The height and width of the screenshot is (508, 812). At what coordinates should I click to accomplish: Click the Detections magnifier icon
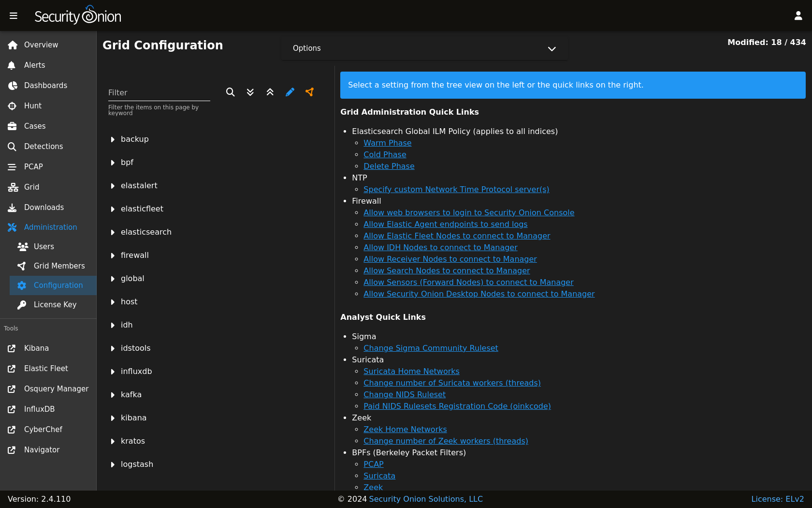(x=12, y=147)
